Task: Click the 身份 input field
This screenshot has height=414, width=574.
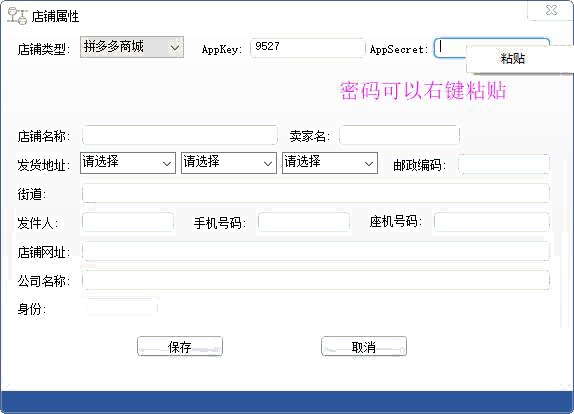Action: pos(121,307)
